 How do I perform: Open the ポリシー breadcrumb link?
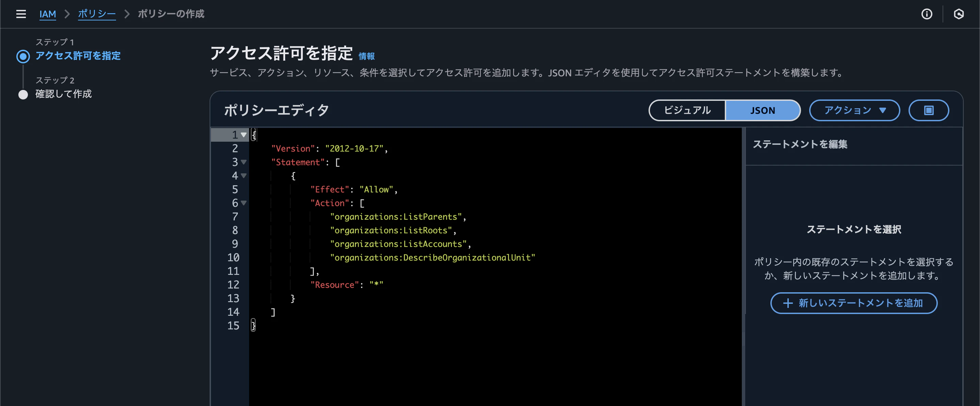click(x=97, y=14)
